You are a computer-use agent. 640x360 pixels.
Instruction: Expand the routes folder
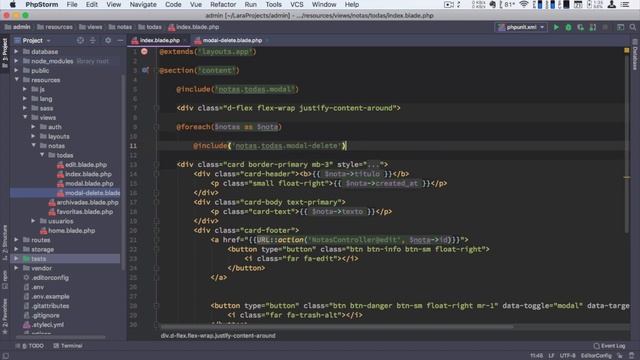point(16,240)
